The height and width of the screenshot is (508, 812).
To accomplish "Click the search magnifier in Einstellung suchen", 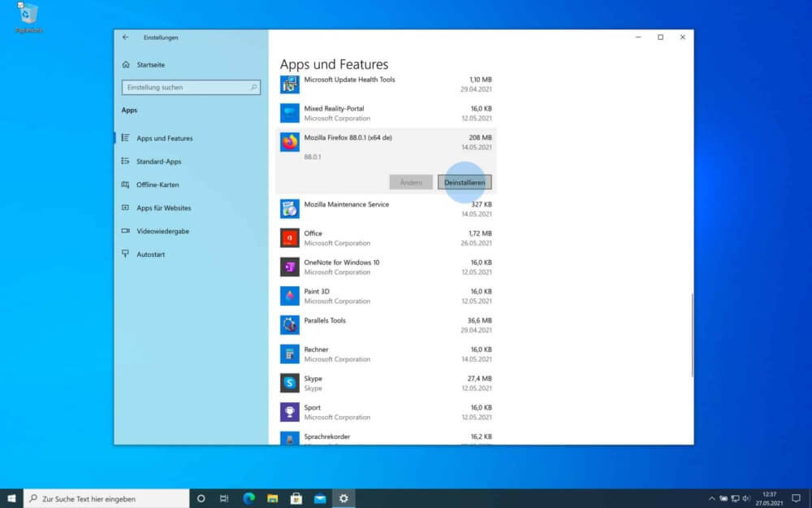I will [x=253, y=88].
